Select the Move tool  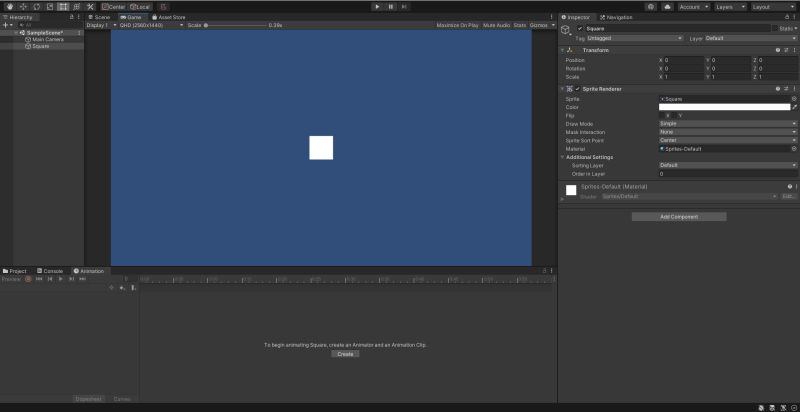[x=23, y=7]
